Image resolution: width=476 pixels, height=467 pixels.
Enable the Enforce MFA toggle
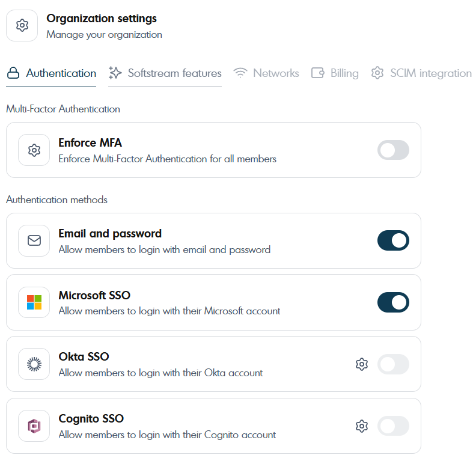click(x=393, y=150)
